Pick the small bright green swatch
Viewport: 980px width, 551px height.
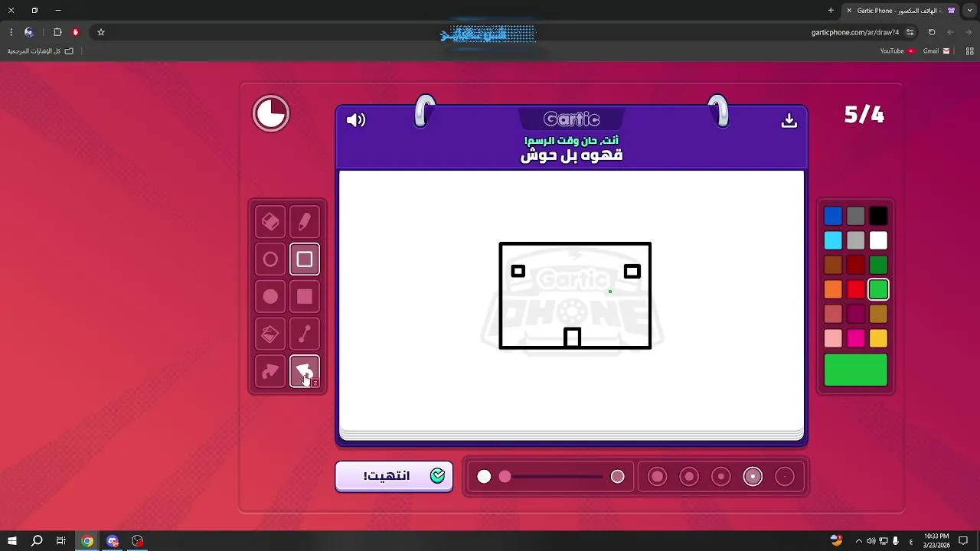click(878, 289)
